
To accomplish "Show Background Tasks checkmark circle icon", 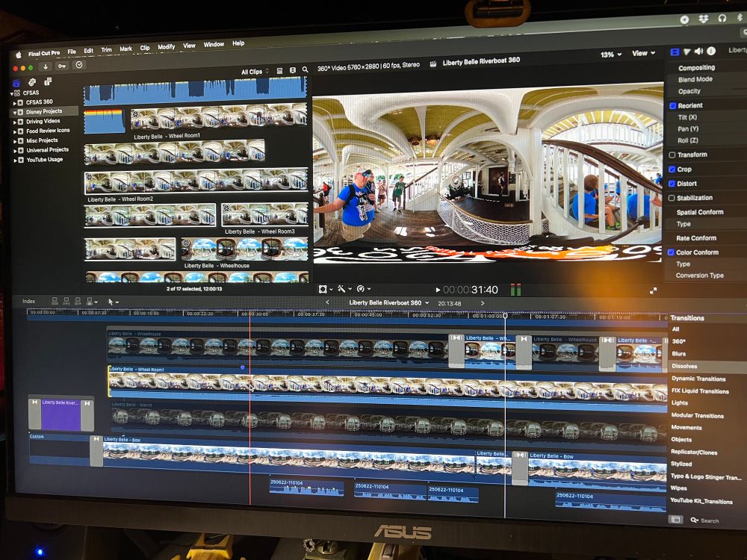I will (x=79, y=65).
